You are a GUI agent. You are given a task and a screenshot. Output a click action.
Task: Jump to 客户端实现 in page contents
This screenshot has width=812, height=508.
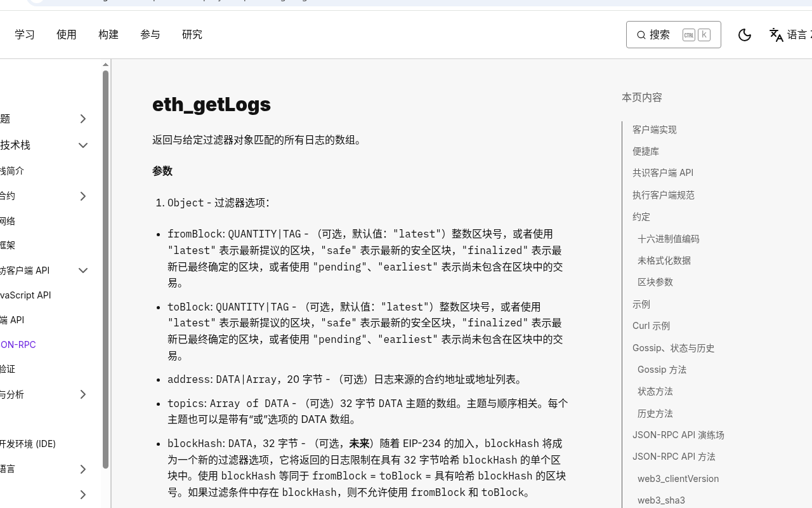coord(655,130)
